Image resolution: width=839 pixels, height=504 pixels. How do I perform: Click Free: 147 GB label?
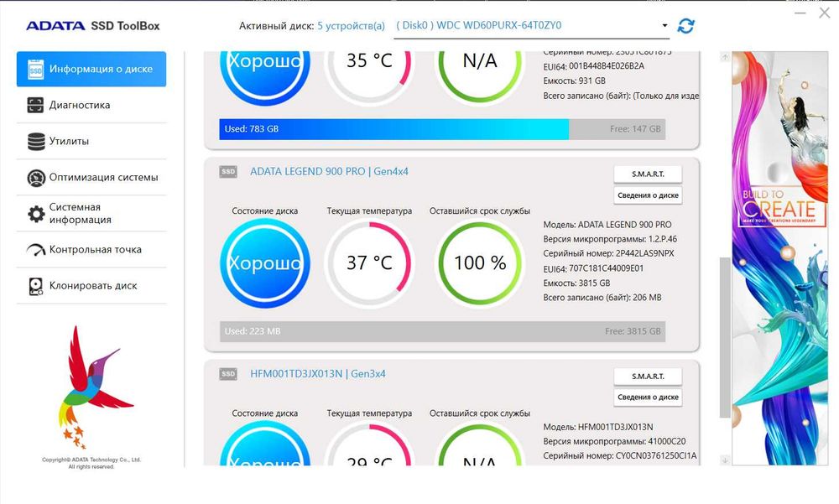(635, 129)
